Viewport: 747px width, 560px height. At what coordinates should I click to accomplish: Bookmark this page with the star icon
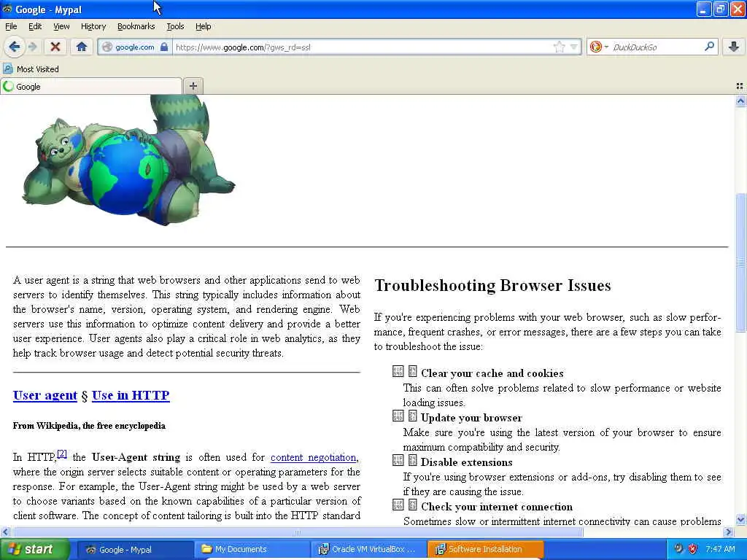[559, 47]
